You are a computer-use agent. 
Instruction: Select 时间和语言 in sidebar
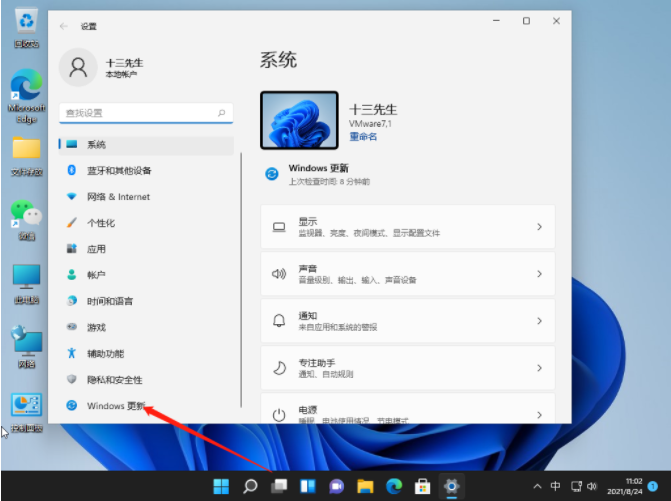[x=110, y=301]
